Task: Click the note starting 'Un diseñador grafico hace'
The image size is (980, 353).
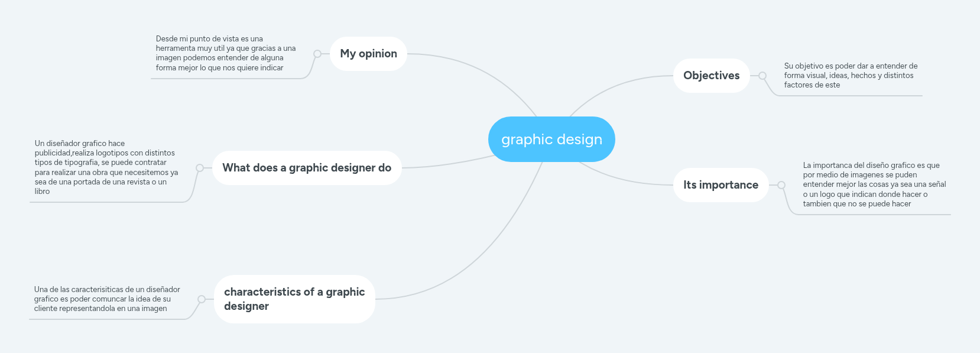Action: point(106,167)
